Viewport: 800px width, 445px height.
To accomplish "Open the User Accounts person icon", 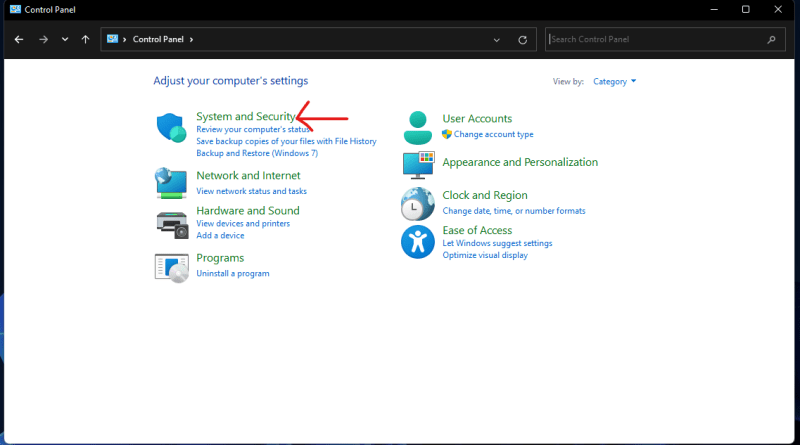I will (418, 128).
